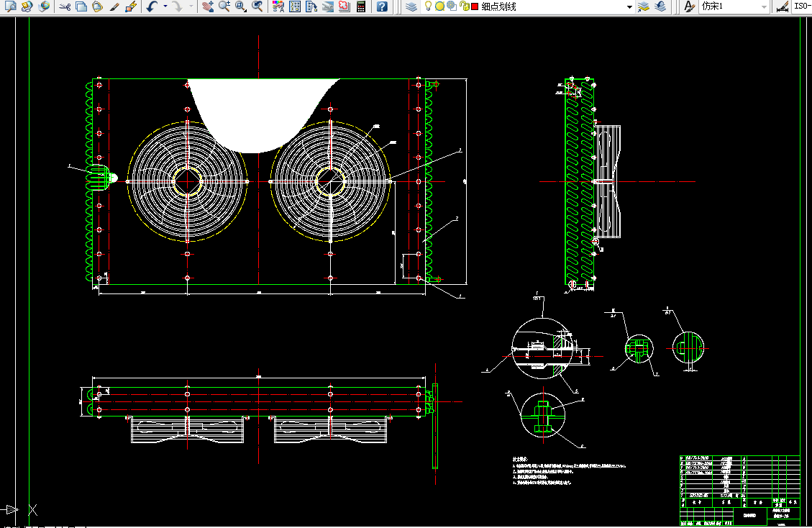Toggle layer on/off light bulb

point(429,6)
